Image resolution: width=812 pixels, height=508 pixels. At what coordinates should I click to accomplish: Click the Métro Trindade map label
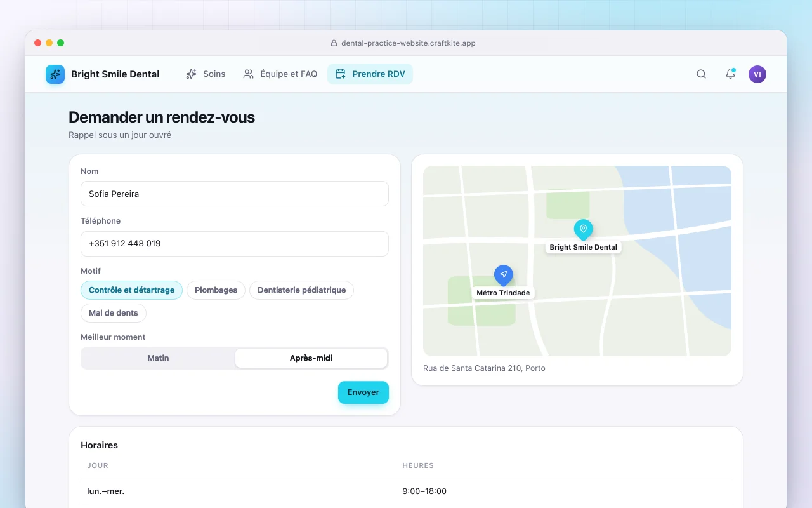[504, 293]
